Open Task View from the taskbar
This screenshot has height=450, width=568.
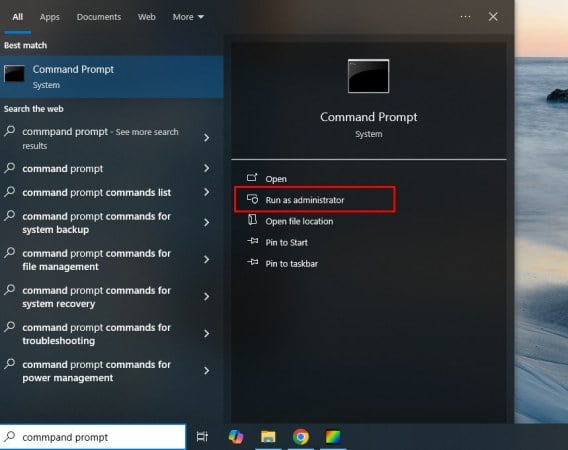[x=202, y=437]
